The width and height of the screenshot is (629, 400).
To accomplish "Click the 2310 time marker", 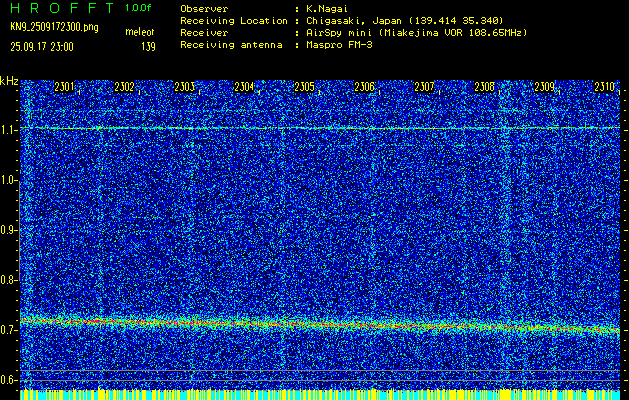I will click(605, 87).
